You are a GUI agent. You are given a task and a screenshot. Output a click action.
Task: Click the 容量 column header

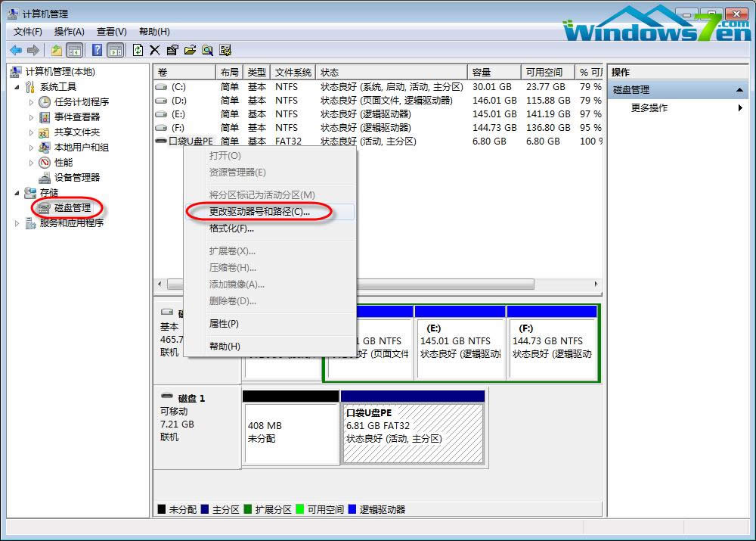(482, 73)
